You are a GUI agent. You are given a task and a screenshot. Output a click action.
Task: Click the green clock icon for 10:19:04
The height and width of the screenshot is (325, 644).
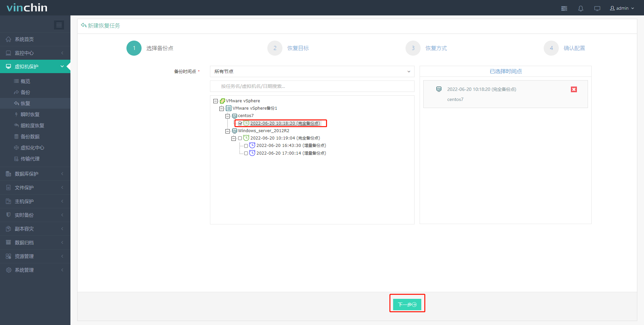click(246, 138)
